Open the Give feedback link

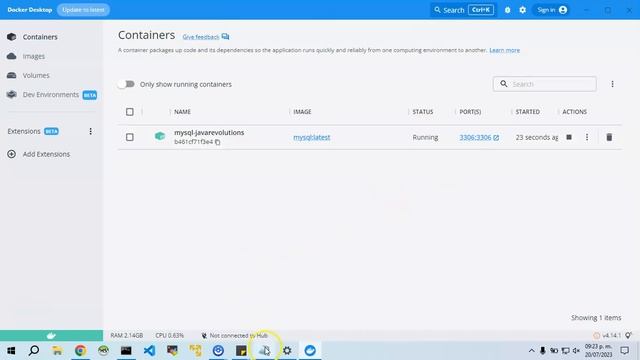tap(201, 37)
